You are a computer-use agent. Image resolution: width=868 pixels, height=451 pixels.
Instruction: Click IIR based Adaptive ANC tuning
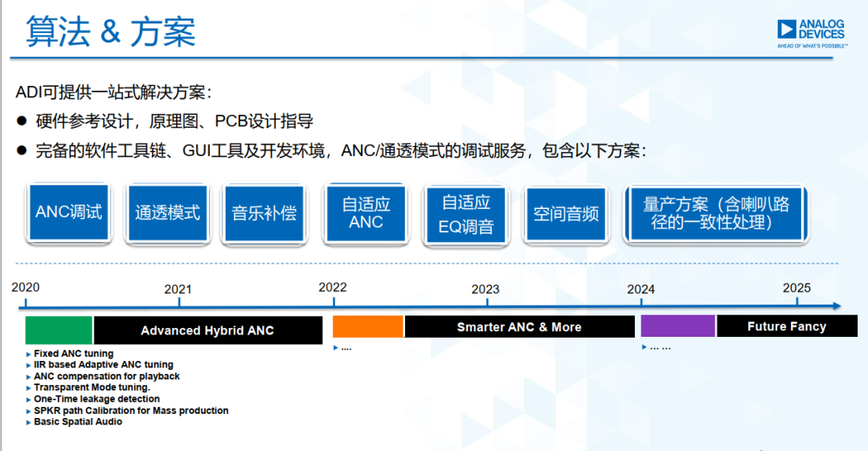(x=104, y=364)
